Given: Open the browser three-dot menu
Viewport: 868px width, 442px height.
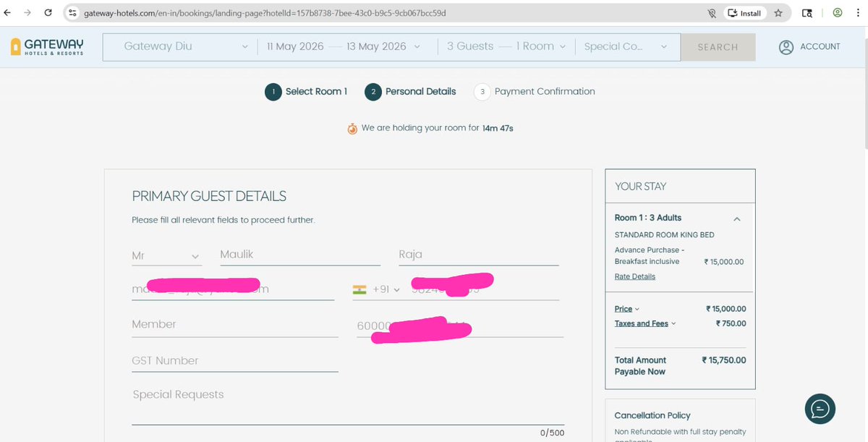Looking at the screenshot, I should click(x=858, y=13).
